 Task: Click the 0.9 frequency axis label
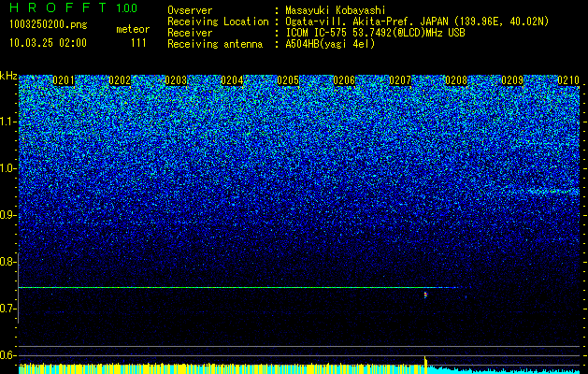[x=7, y=215]
